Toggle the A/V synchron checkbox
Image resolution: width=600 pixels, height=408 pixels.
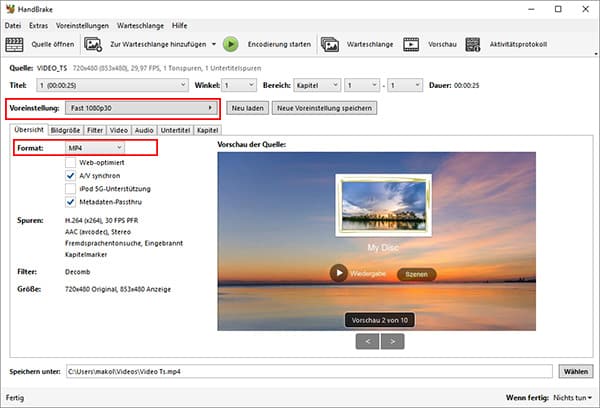coord(70,176)
